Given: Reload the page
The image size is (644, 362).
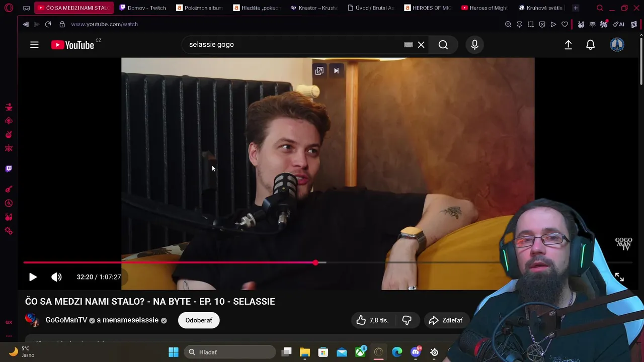Looking at the screenshot, I should 48,24.
